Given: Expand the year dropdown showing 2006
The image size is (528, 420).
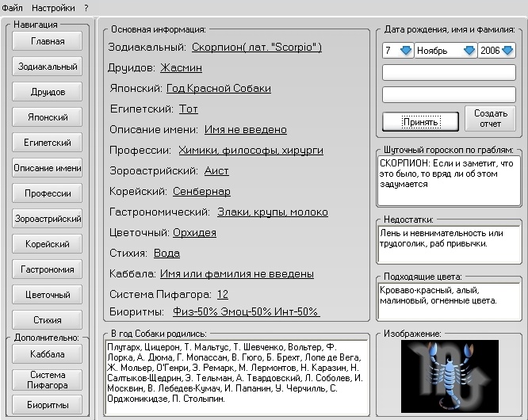Looking at the screenshot, I should click(507, 51).
